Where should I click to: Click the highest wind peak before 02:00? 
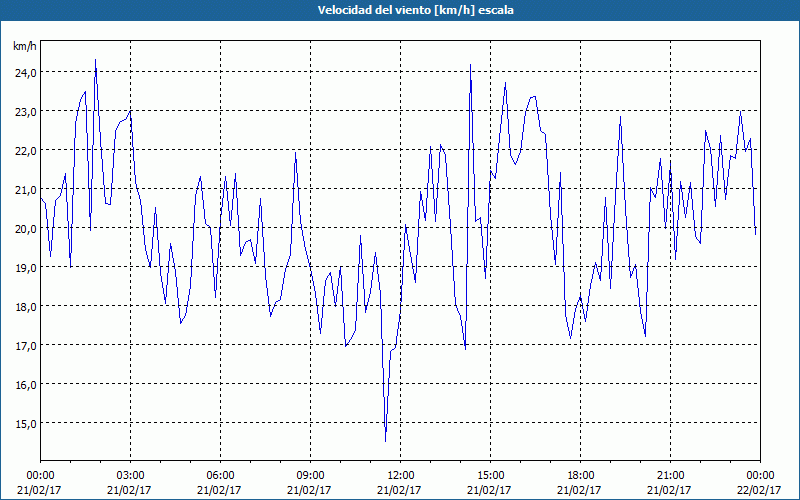click(95, 60)
